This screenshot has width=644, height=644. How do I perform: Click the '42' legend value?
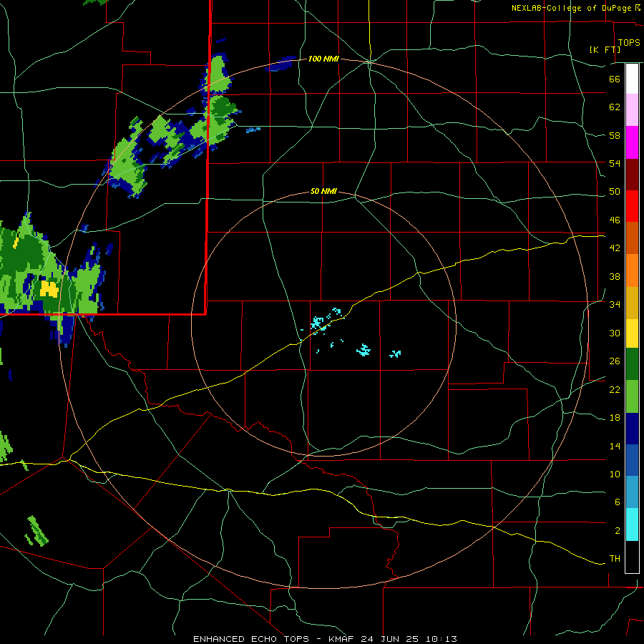615,248
